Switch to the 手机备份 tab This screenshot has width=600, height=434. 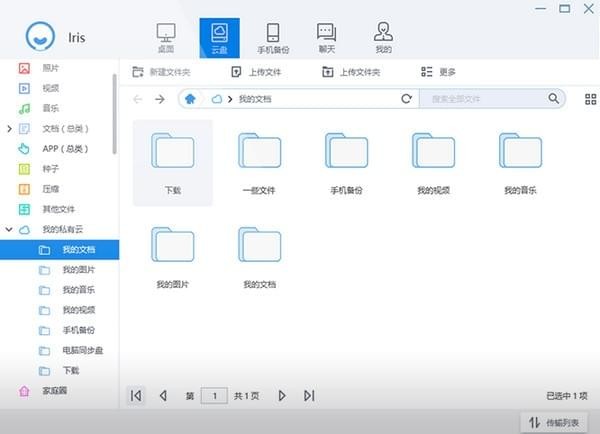[x=273, y=38]
